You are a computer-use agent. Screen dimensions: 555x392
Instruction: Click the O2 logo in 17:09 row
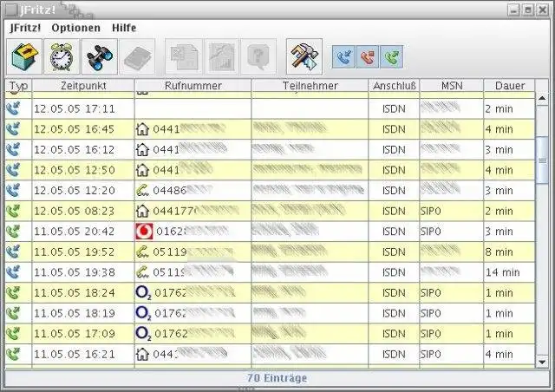[x=143, y=334]
